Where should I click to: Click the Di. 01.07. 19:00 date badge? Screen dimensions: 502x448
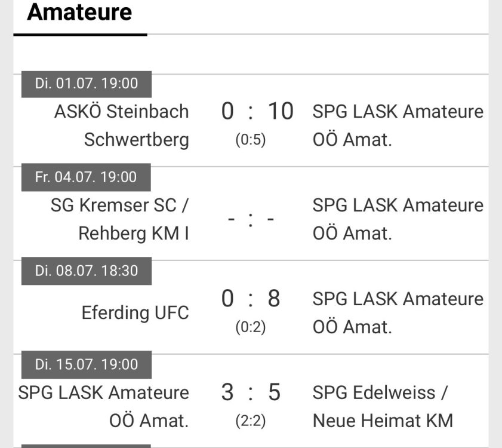click(x=87, y=84)
